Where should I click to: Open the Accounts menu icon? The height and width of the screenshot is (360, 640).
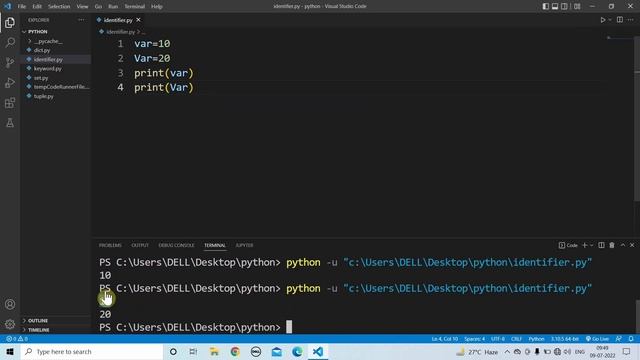point(10,304)
